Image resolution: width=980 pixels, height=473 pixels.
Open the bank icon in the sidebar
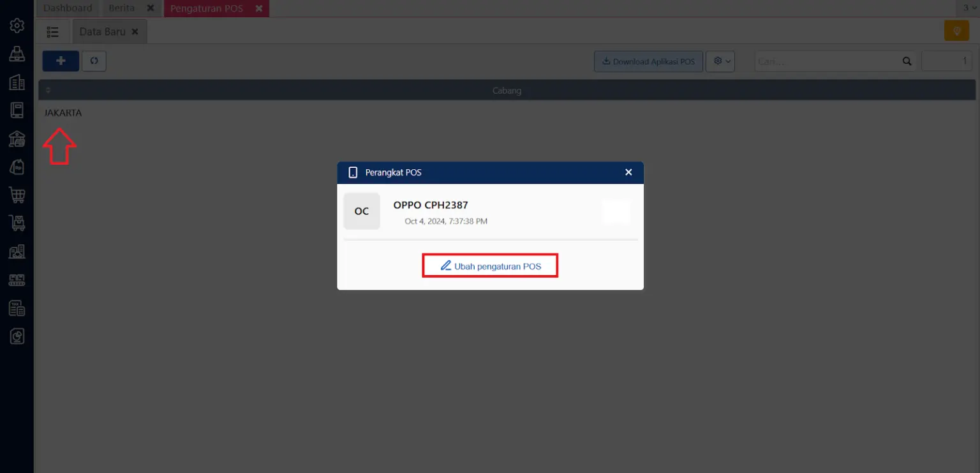[x=17, y=138]
